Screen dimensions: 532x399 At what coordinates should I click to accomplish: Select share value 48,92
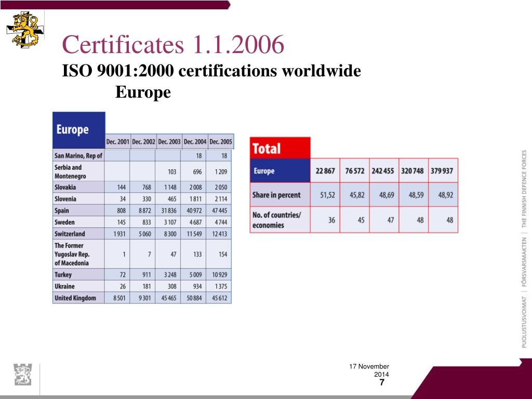445,195
